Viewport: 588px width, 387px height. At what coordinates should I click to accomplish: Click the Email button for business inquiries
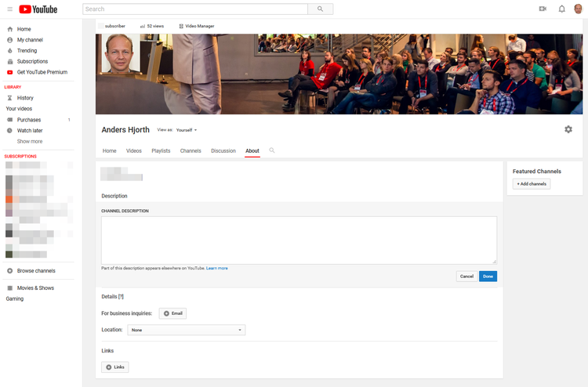(x=173, y=313)
